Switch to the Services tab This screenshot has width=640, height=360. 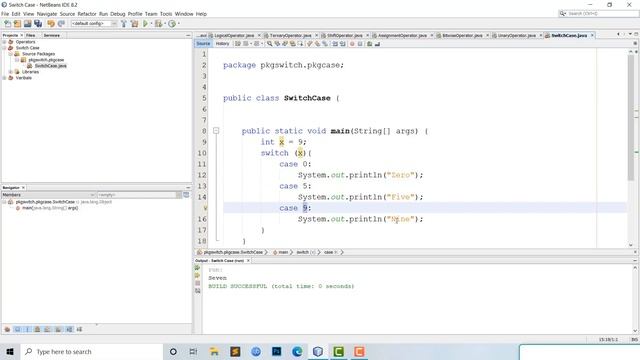(52, 36)
